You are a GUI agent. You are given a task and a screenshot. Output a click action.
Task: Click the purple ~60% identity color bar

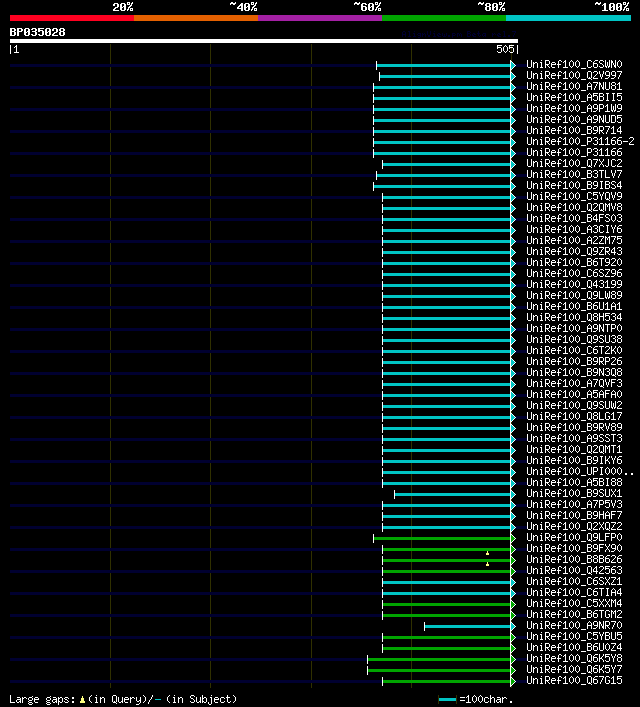(320, 18)
